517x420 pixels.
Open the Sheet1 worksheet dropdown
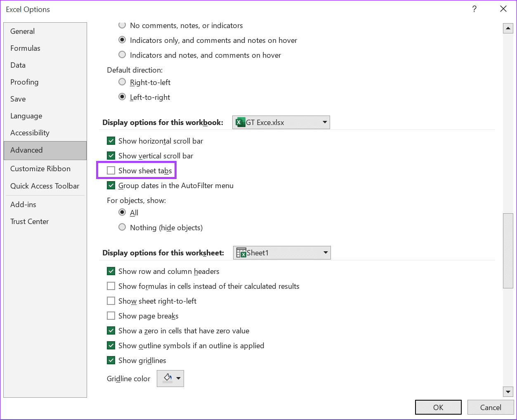[x=282, y=253]
